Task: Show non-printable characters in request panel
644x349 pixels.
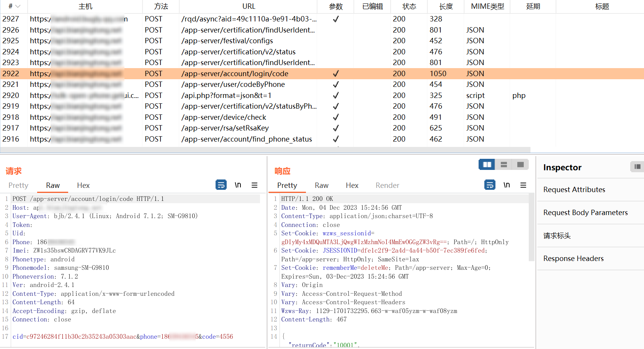Action: point(238,185)
